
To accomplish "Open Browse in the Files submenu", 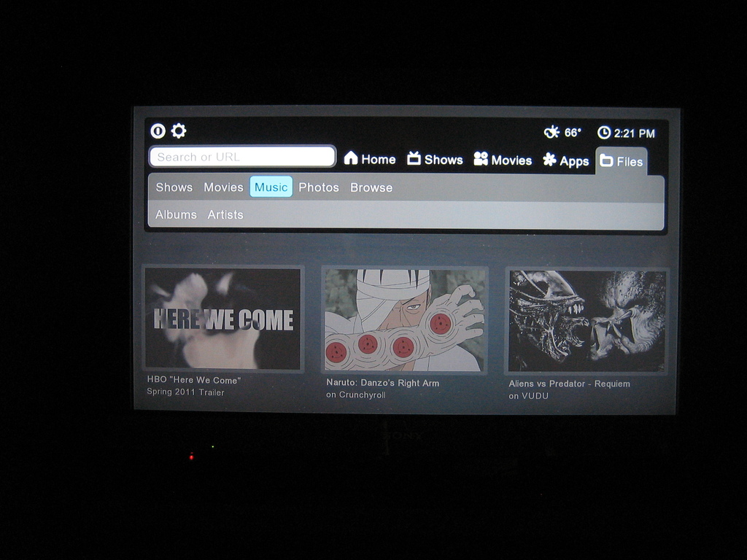I will click(x=371, y=187).
